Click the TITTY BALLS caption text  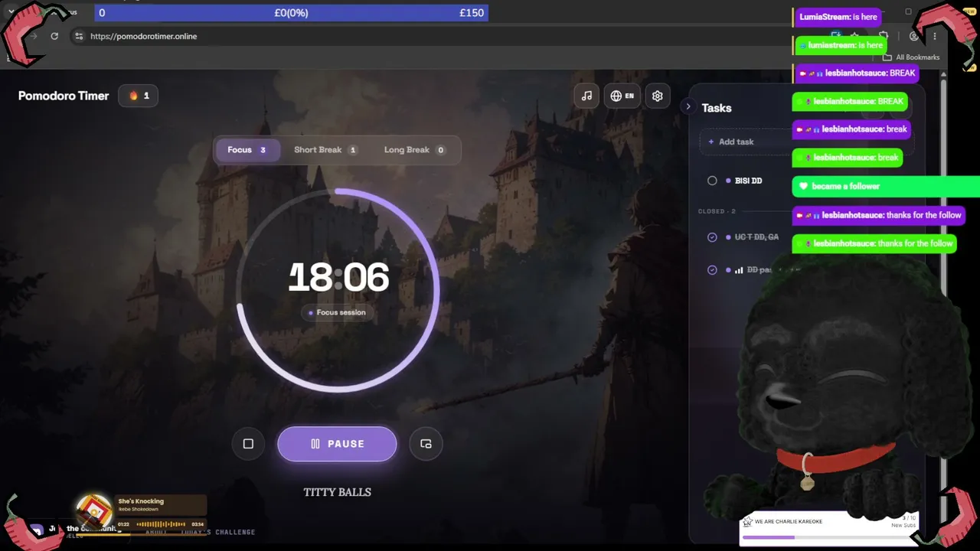click(x=337, y=492)
